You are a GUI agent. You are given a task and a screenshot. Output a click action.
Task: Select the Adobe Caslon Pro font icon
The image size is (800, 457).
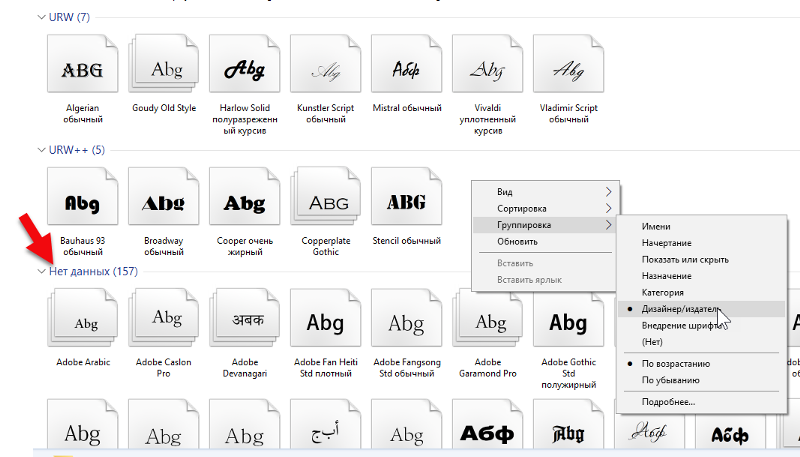pos(164,318)
